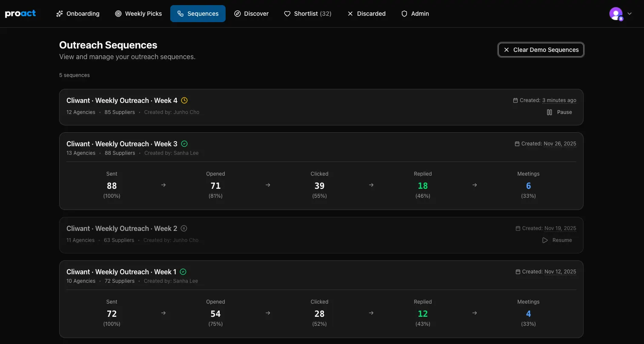Viewport: 644px width, 344px height.
Task: Click the X icon inside Clear Demo Sequences button
Action: [x=506, y=50]
